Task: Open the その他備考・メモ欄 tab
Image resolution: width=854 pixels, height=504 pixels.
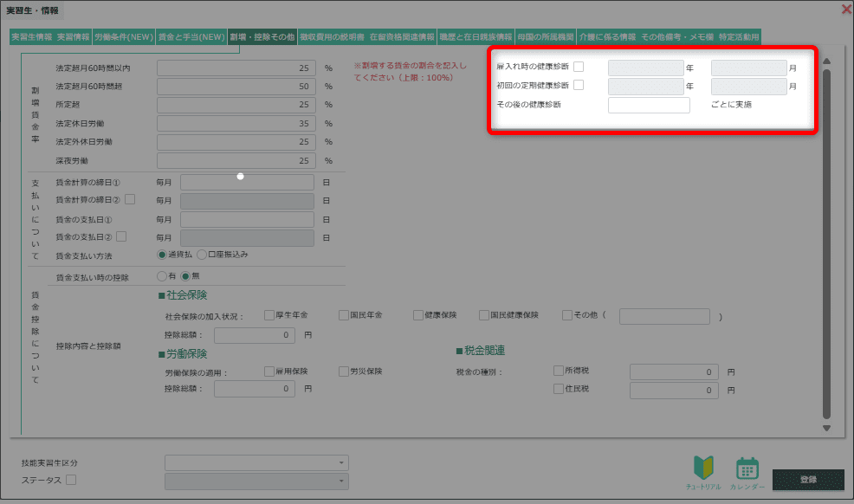Action: 677,37
